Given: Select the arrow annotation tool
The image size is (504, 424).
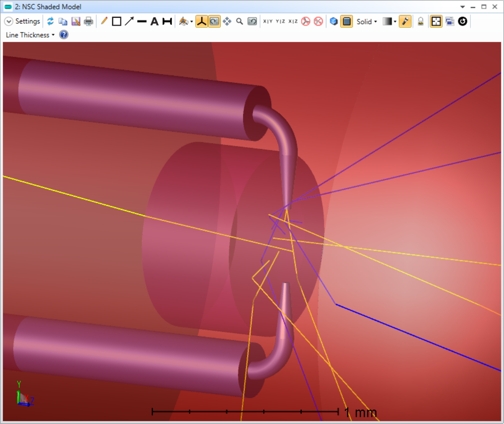Looking at the screenshot, I should (129, 21).
